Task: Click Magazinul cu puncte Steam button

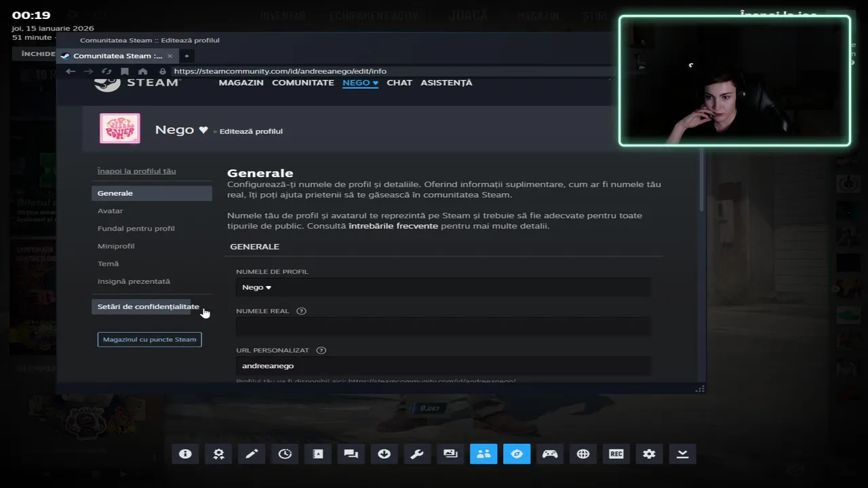Action: (149, 340)
